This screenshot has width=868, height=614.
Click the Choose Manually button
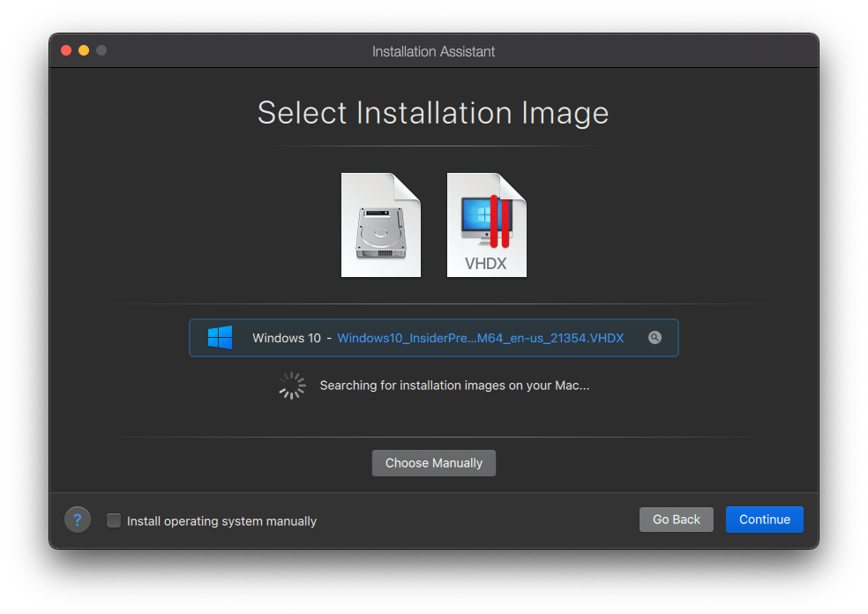[434, 463]
